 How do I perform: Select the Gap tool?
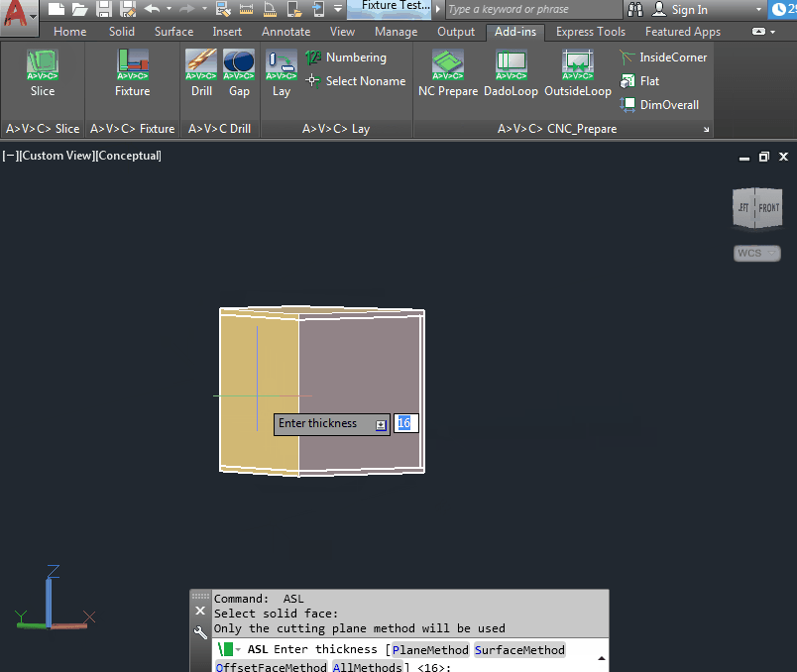pos(239,72)
